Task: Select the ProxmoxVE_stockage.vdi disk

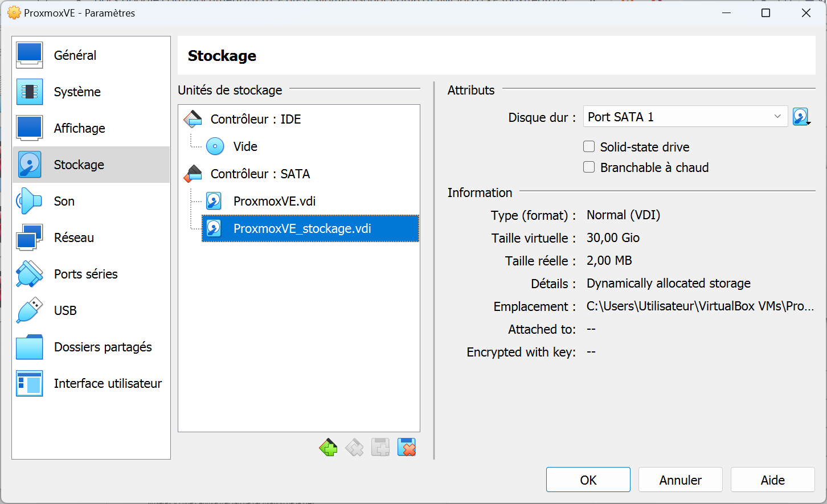Action: point(310,228)
